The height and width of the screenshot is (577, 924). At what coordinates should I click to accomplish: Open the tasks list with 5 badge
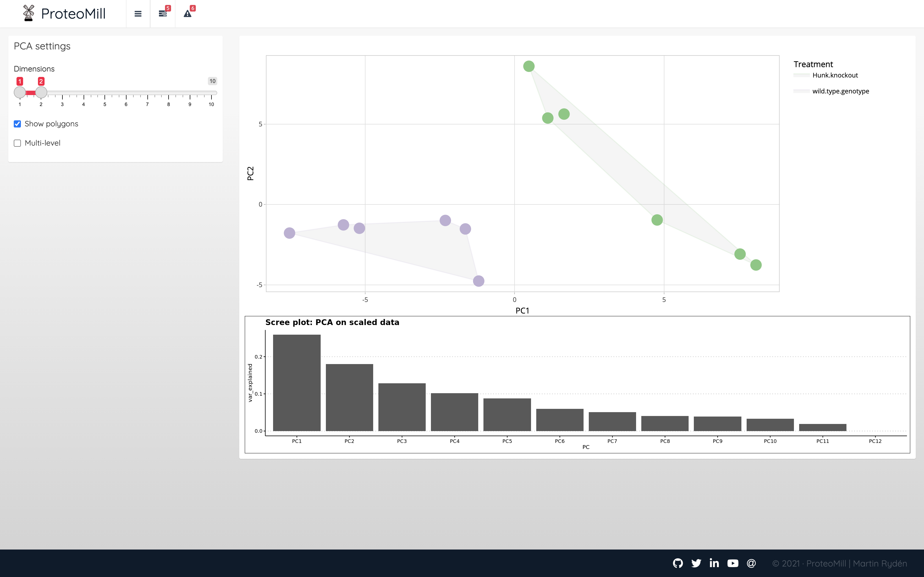pyautogui.click(x=163, y=14)
